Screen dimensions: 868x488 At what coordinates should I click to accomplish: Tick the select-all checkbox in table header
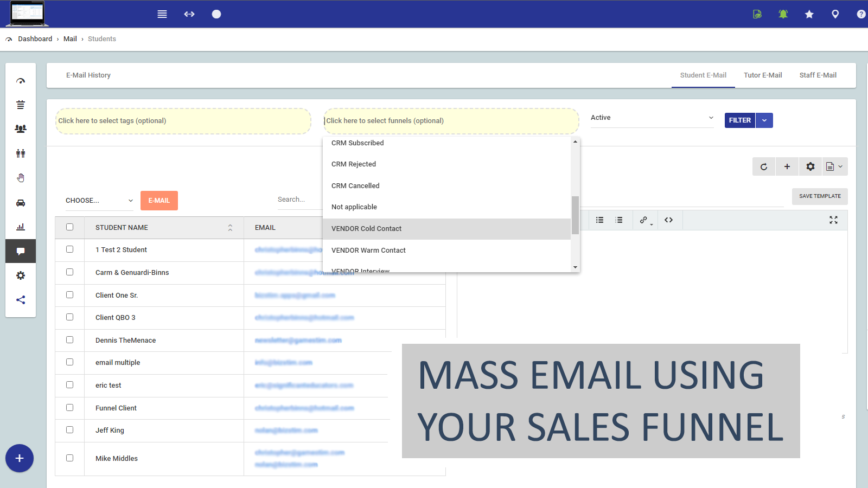click(x=69, y=227)
